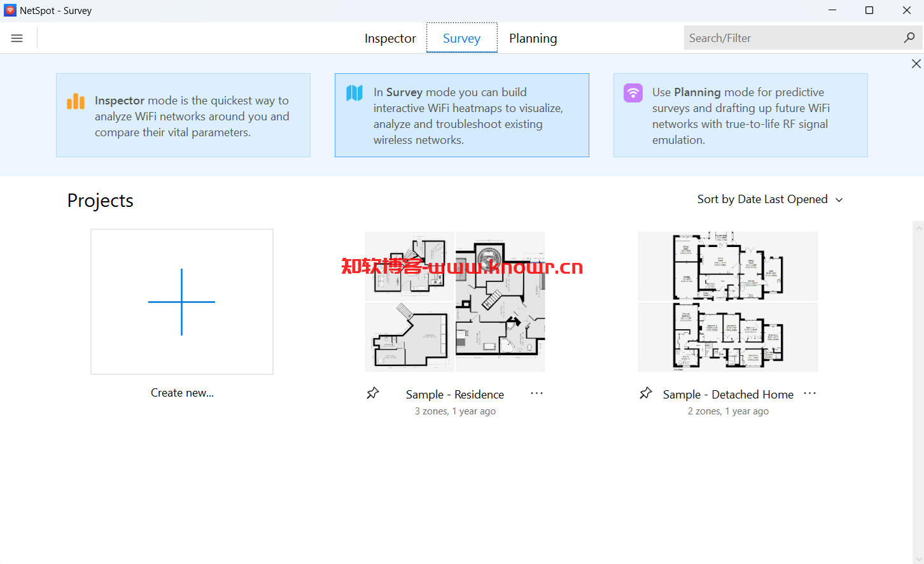Click the Sample - Detached Home project name
924x564 pixels.
point(728,395)
